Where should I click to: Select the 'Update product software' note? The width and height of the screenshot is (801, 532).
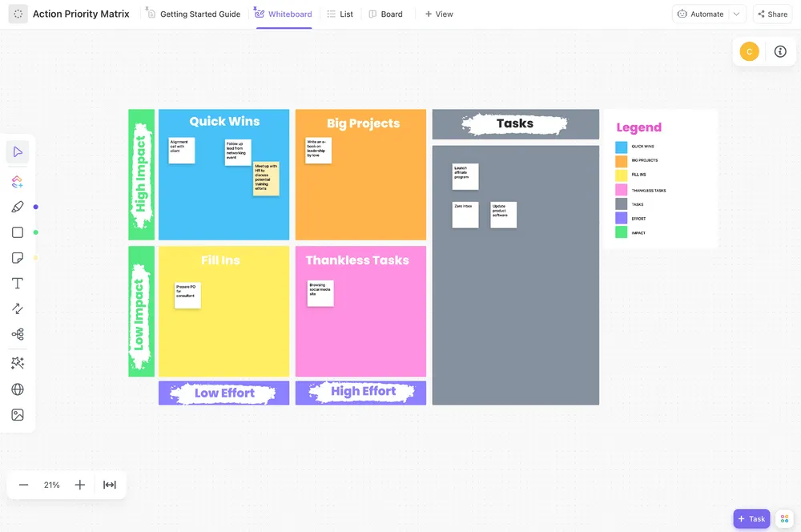tap(504, 215)
